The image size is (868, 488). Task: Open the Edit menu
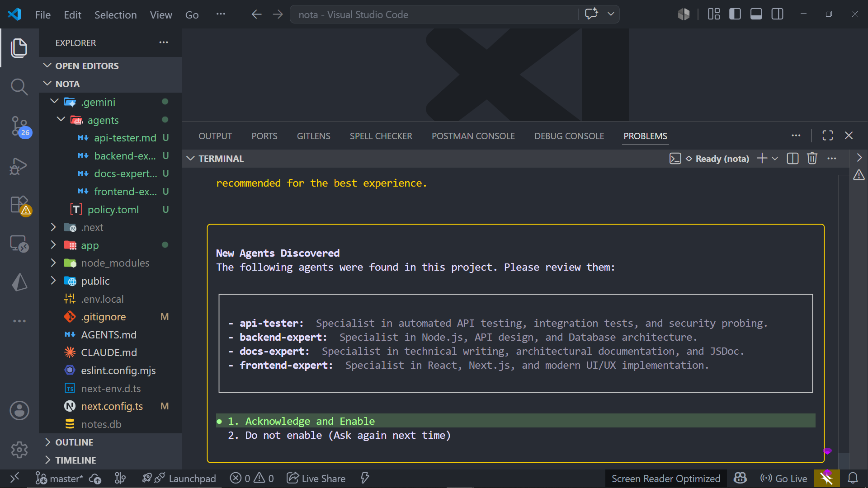tap(72, 15)
